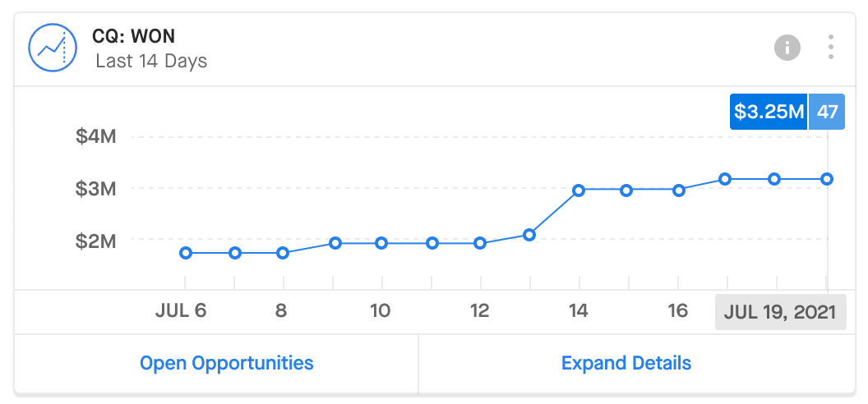This screenshot has width=868, height=404.
Task: Open the Open Opportunities link
Action: [226, 363]
